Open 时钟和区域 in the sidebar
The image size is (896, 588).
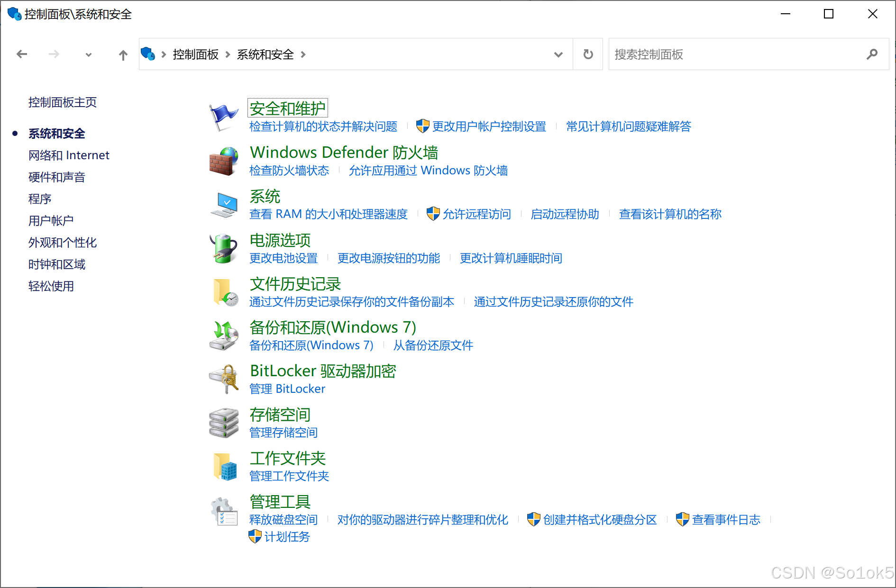57,264
